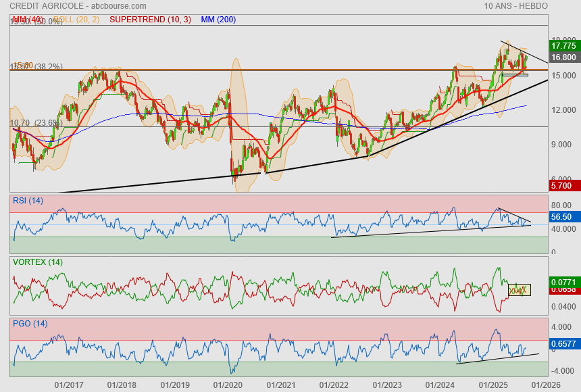The height and width of the screenshot is (392, 581).
Task: Open the RSI (14) indicator label
Action: [28, 200]
